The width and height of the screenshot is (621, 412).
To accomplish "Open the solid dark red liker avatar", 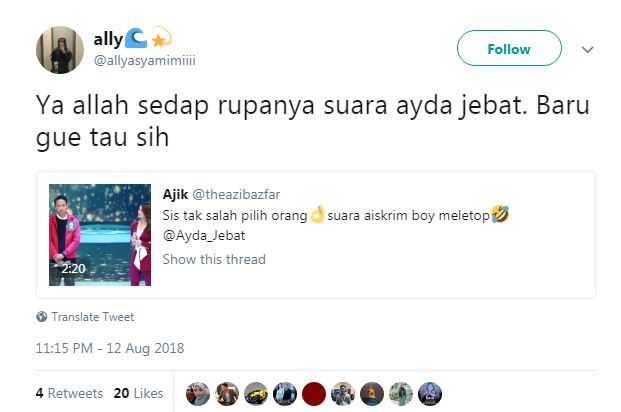I will point(314,394).
